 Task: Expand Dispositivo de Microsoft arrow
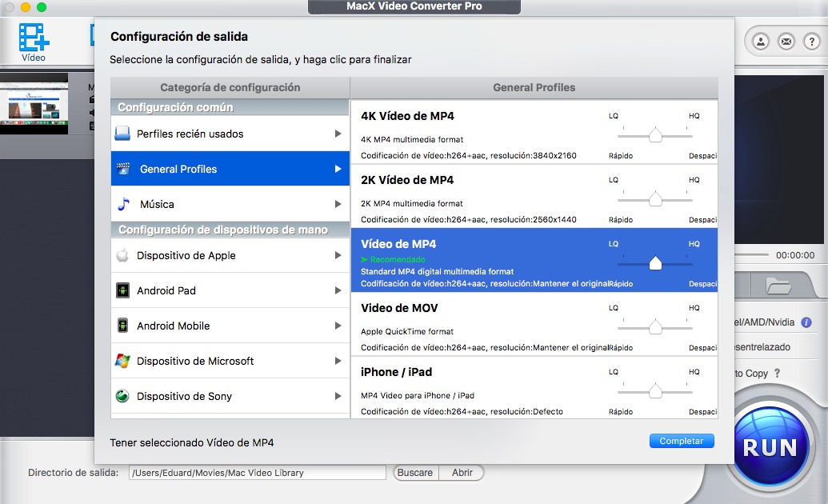[338, 361]
